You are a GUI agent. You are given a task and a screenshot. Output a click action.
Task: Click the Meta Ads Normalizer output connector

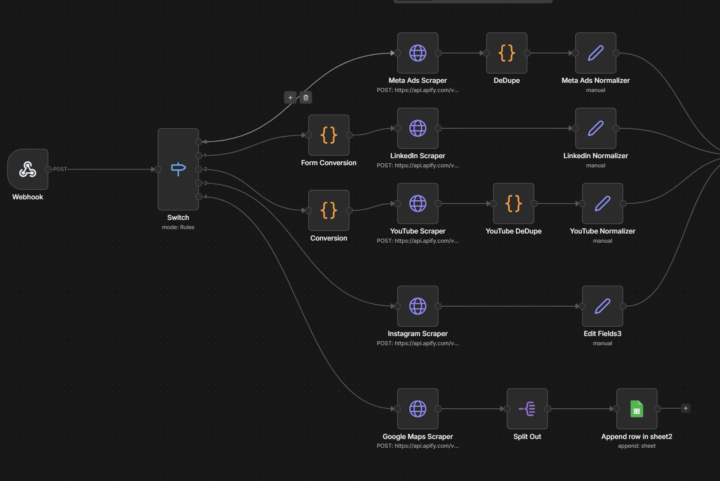coord(616,53)
